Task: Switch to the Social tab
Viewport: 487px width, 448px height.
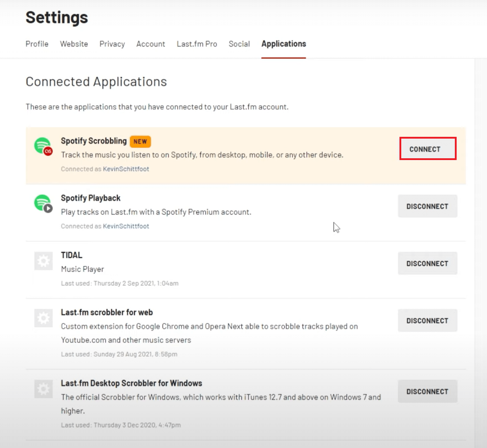Action: [x=239, y=44]
